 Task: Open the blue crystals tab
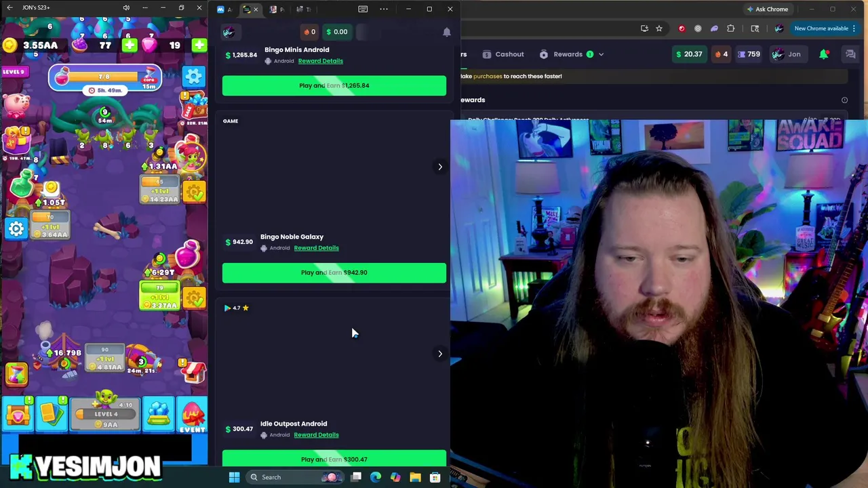tap(158, 414)
